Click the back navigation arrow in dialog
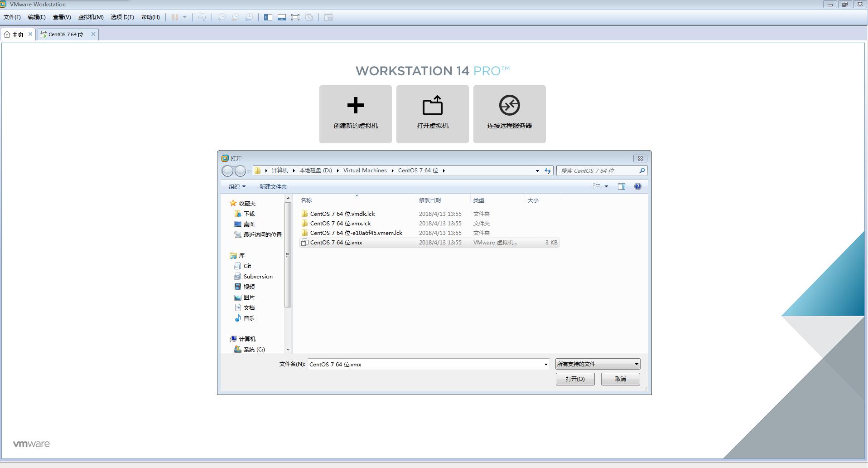Screen dimensions: 868x468 tap(227, 171)
